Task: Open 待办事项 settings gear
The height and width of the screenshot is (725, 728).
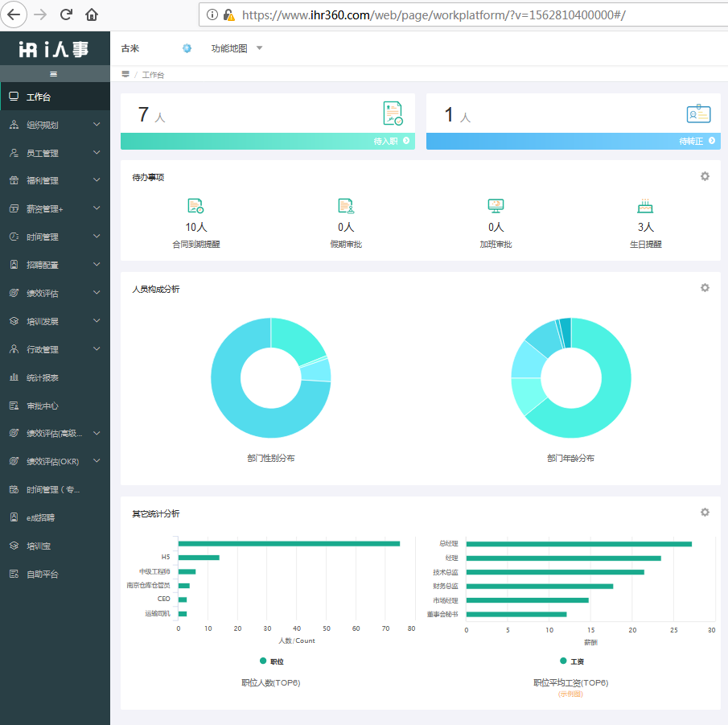Action: [x=705, y=176]
